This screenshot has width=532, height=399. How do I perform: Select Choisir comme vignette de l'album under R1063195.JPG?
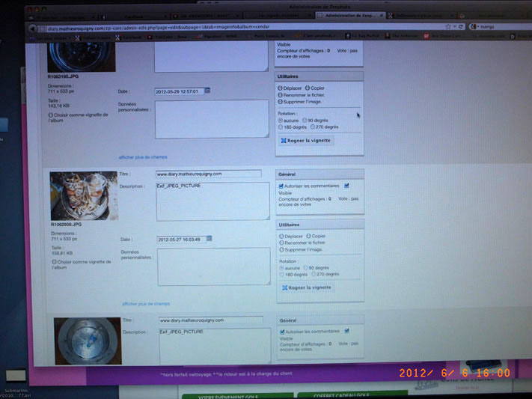point(51,115)
